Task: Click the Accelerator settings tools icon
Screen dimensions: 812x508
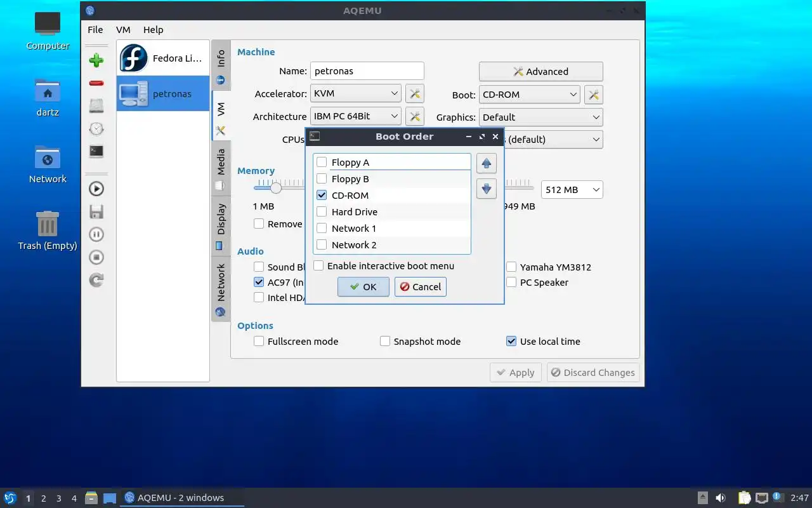Action: pyautogui.click(x=415, y=94)
